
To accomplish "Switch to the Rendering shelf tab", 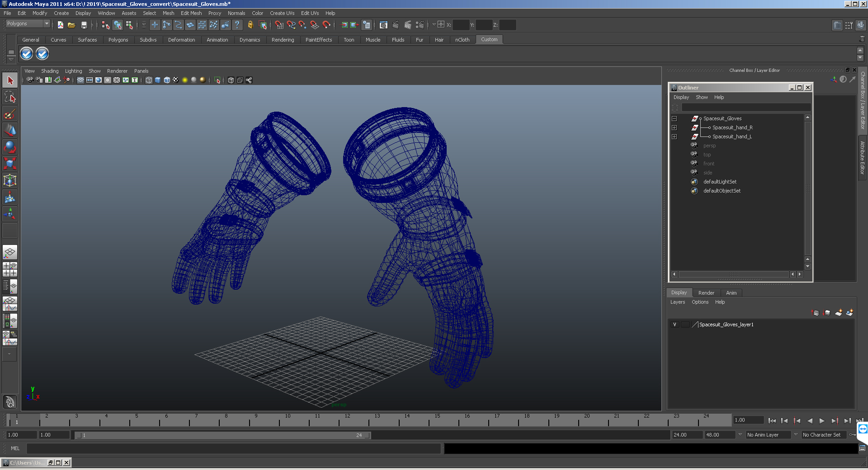I will pyautogui.click(x=283, y=40).
